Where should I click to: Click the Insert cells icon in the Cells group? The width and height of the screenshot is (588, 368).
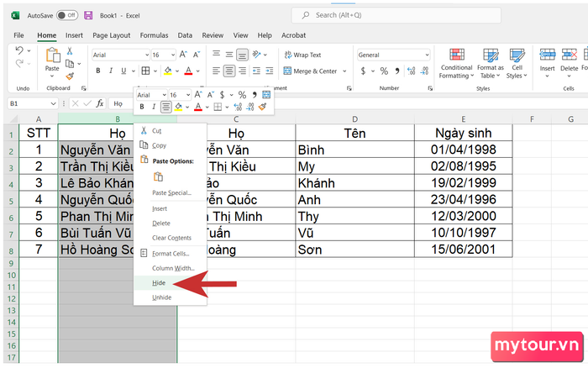(547, 55)
